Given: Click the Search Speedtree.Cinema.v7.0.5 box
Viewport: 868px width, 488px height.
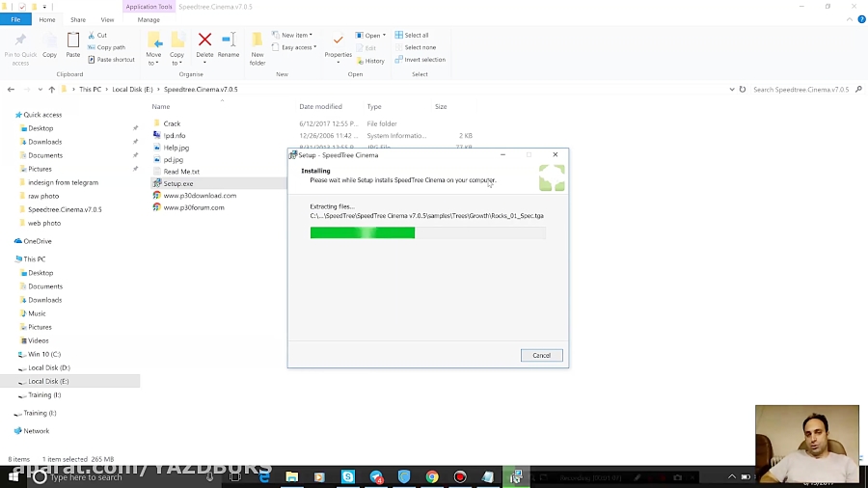Looking at the screenshot, I should click(x=801, y=89).
